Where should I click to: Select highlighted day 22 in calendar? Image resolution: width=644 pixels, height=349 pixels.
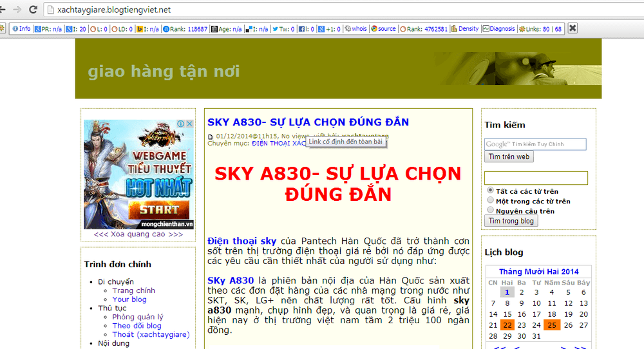point(507,325)
